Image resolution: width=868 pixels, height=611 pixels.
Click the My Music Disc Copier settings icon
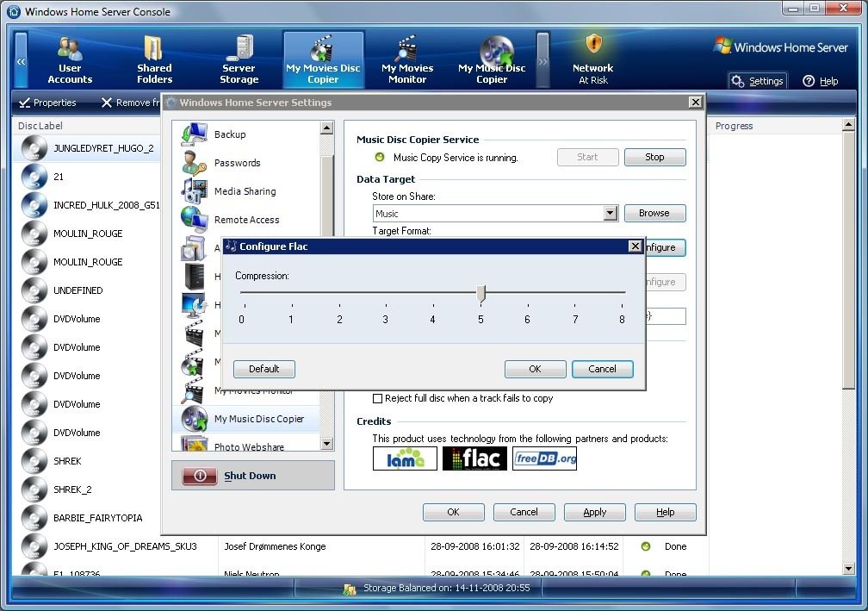click(194, 419)
